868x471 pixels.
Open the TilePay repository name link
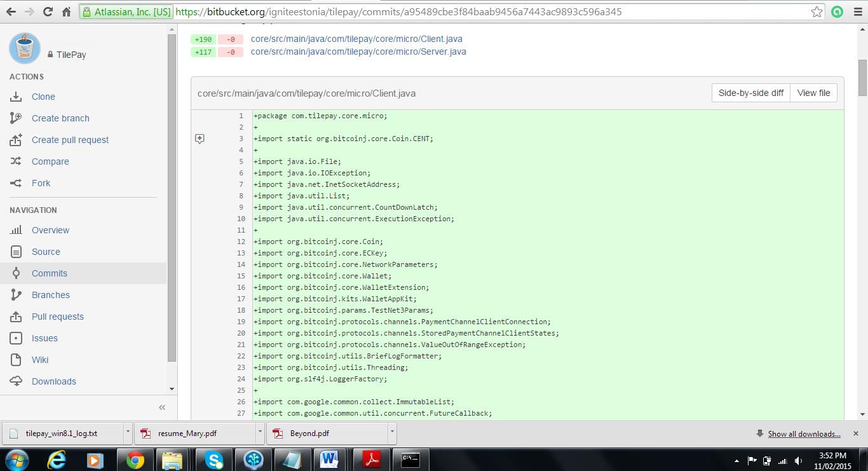(71, 55)
